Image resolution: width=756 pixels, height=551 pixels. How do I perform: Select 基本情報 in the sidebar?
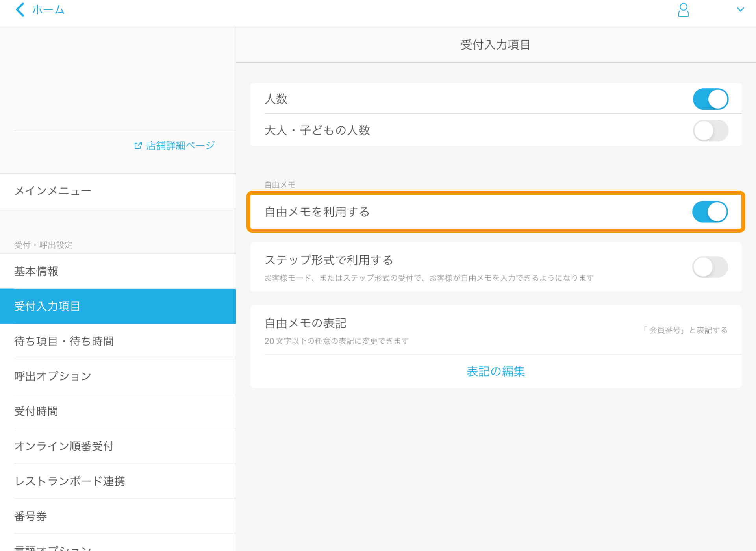pos(118,271)
